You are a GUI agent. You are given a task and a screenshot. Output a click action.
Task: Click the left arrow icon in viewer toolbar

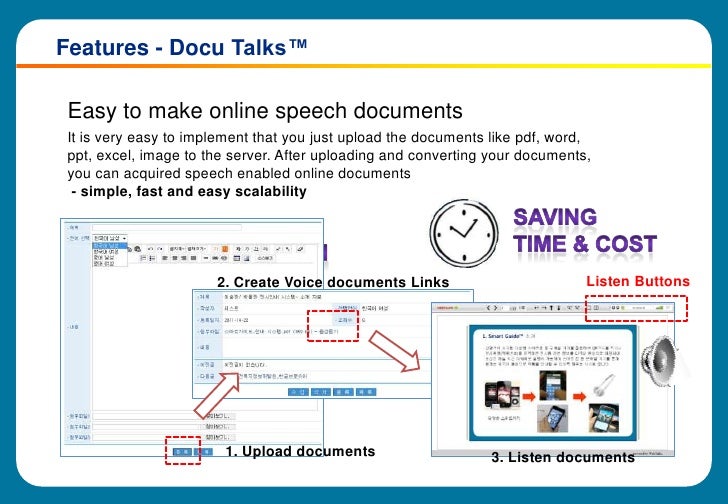536,308
